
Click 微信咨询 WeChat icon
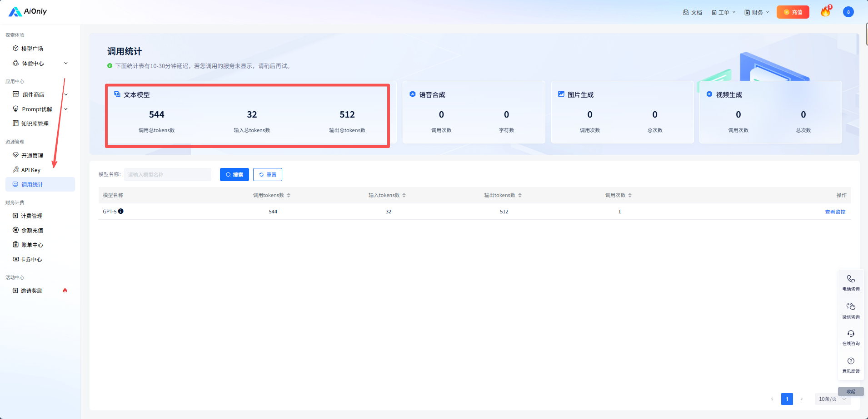[x=851, y=306]
